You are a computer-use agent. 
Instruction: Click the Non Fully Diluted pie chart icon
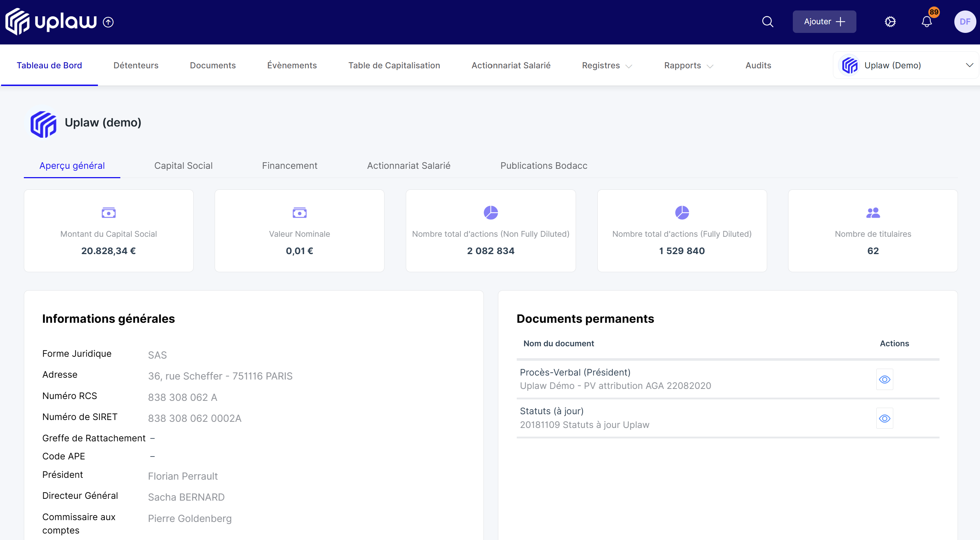491,212
